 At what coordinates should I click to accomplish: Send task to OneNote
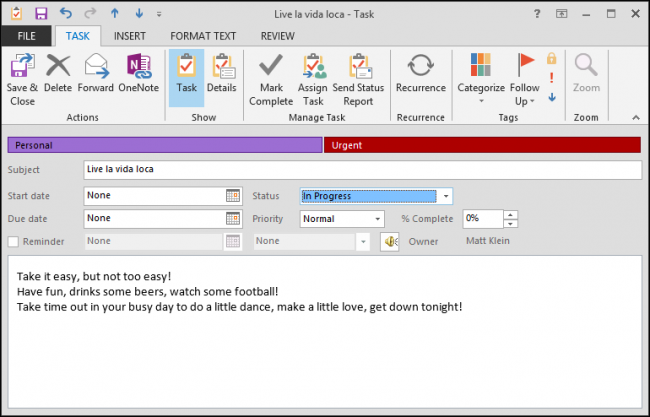pyautogui.click(x=139, y=65)
